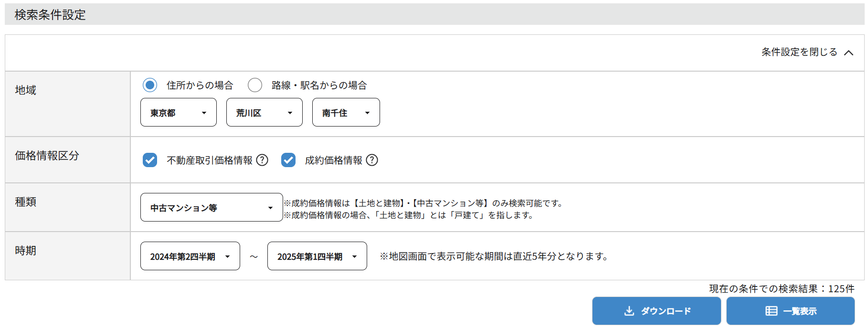Uncheck the 不動産取引価格情報 checkbox

pos(150,160)
